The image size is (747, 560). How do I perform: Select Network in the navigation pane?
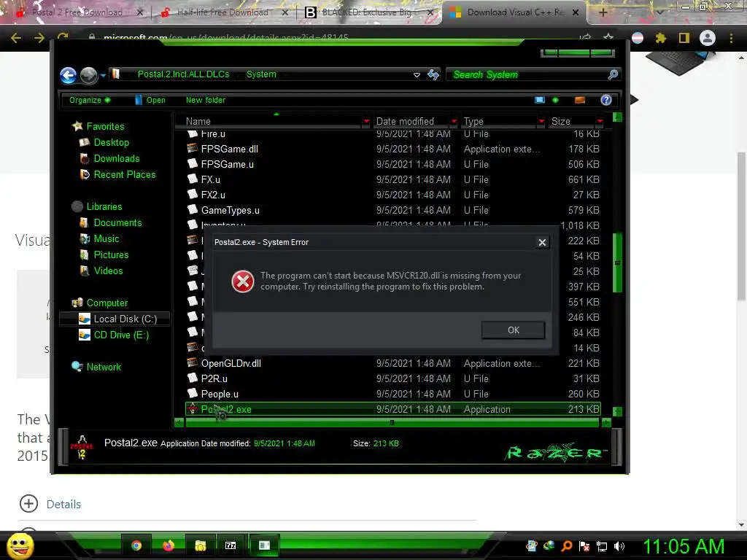pos(104,367)
